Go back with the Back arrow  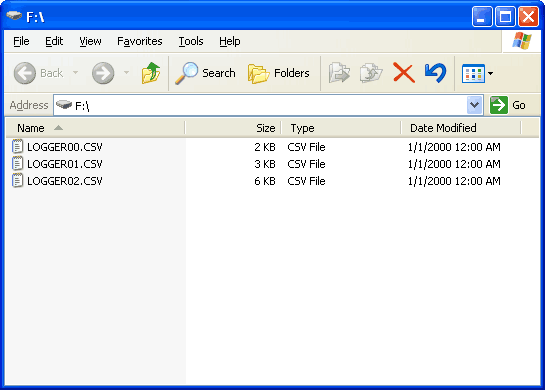click(38, 73)
